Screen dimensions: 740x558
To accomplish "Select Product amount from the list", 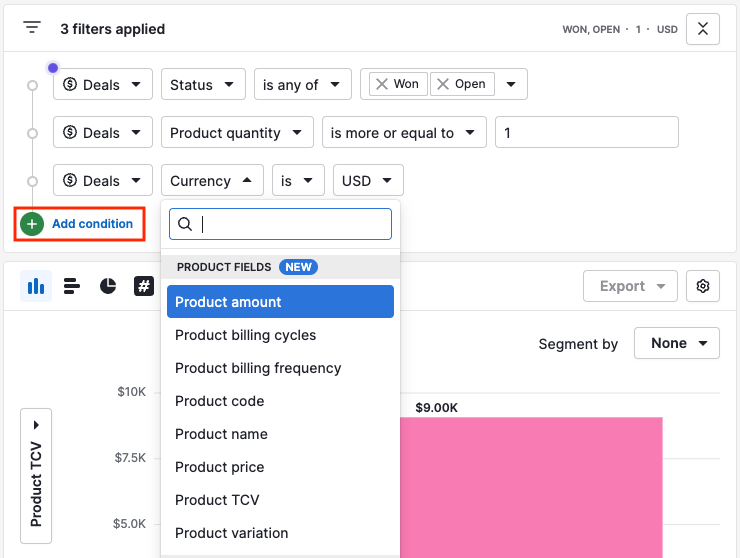I will [x=280, y=302].
